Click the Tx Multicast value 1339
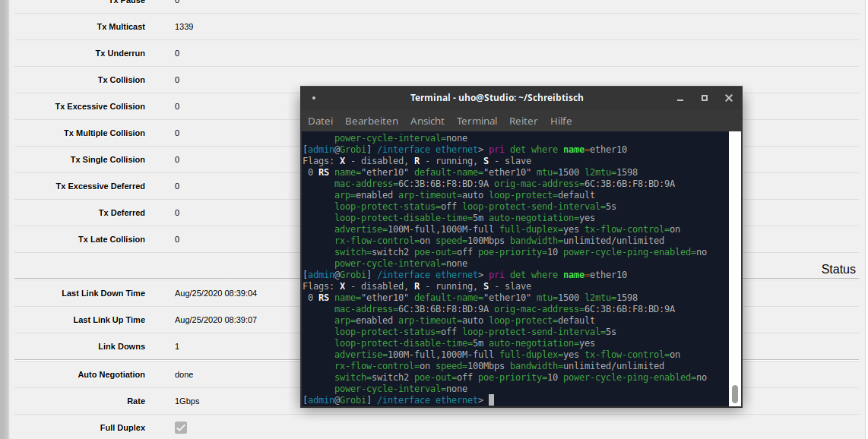The width and height of the screenshot is (868, 439). [x=184, y=27]
